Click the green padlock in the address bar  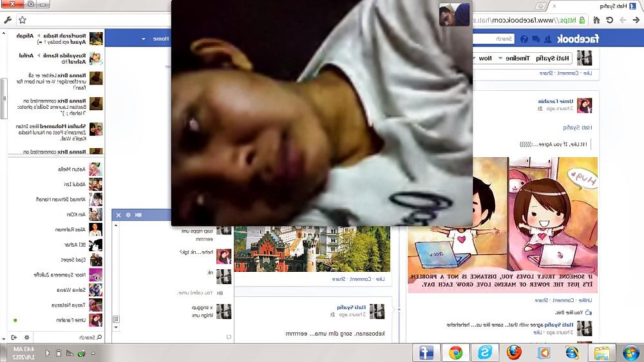coord(582,20)
